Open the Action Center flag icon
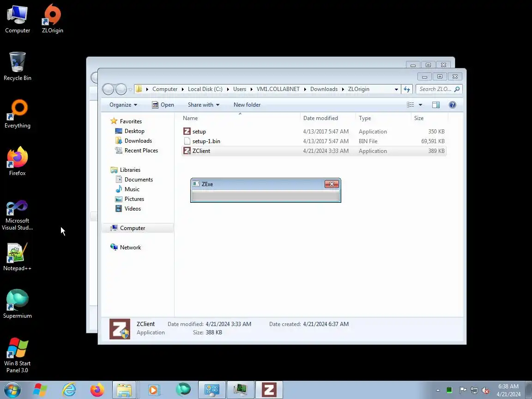Image resolution: width=532 pixels, height=399 pixels. tap(462, 390)
